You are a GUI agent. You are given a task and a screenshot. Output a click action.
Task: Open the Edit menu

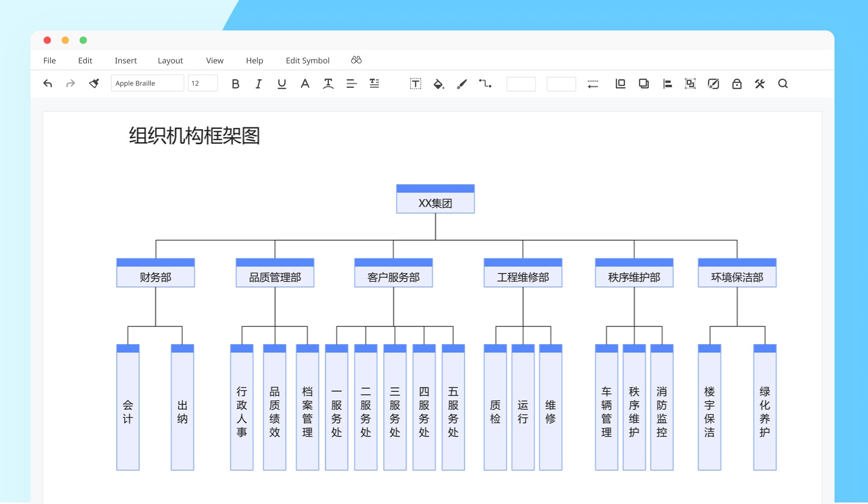[85, 60]
